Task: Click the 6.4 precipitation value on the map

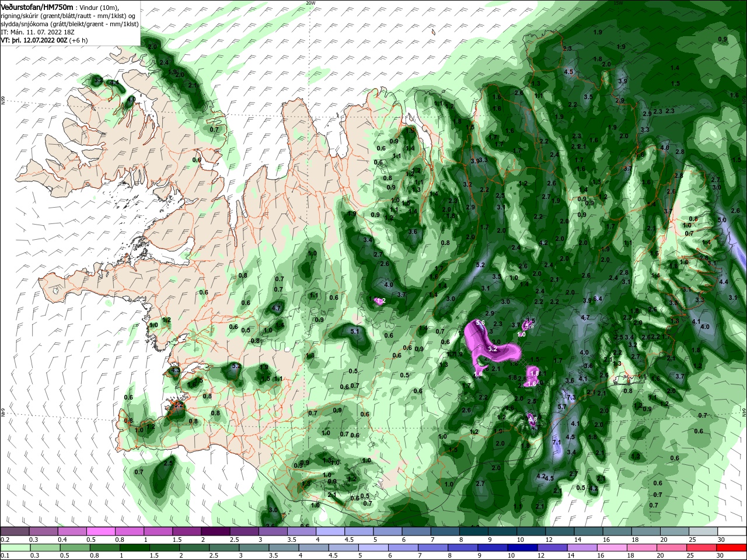Action: point(597,299)
